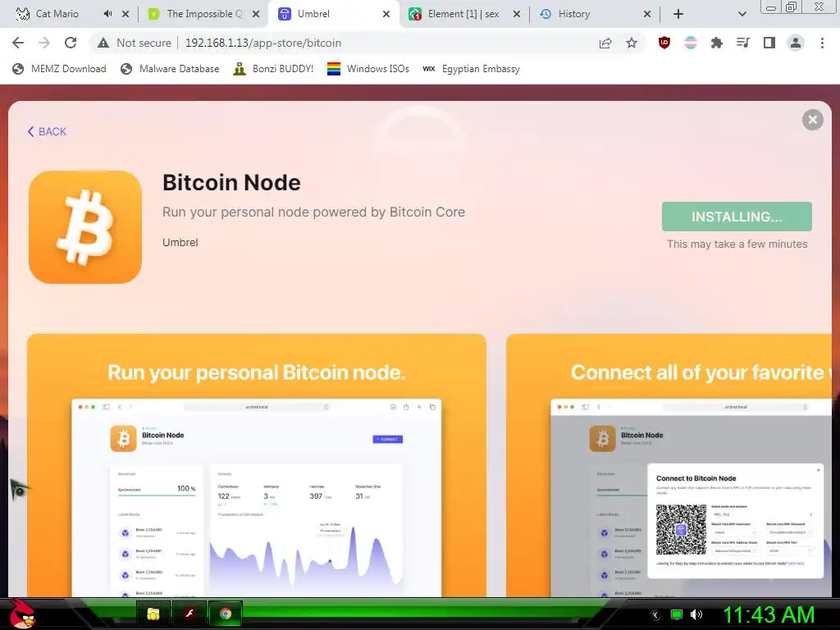Bookmark this page with the star icon
This screenshot has width=840, height=630.
[x=632, y=43]
